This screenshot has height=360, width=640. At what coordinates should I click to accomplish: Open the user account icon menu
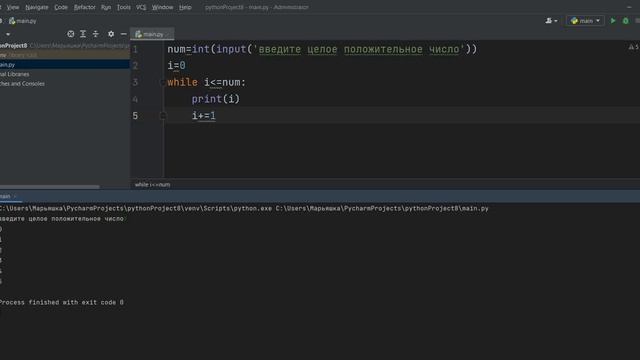pyautogui.click(x=551, y=20)
